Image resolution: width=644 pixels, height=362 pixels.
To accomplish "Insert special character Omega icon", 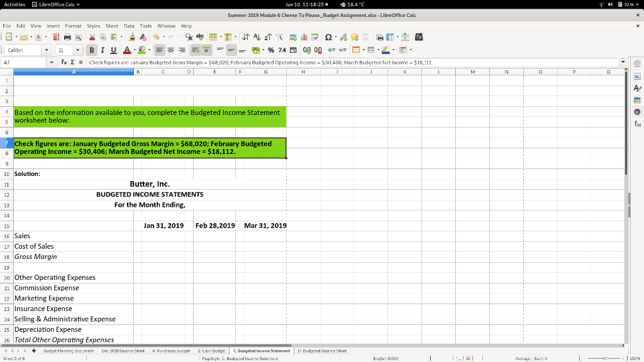I will pos(328,37).
